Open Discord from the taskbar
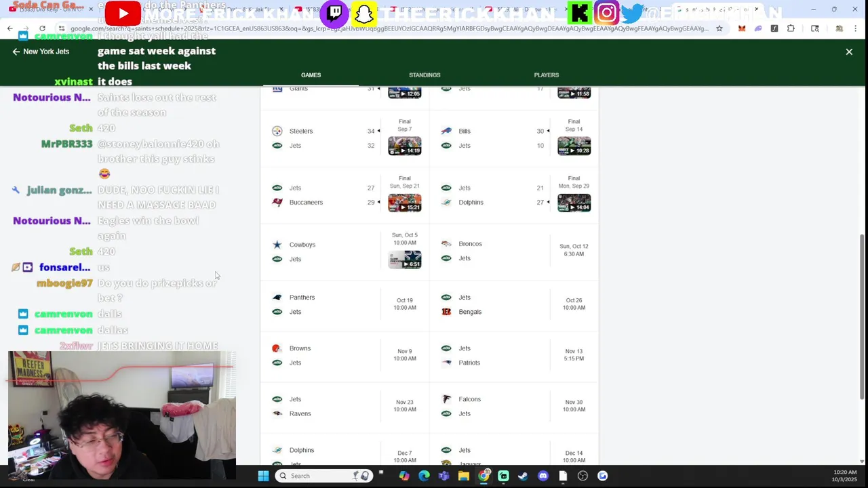 click(542, 476)
